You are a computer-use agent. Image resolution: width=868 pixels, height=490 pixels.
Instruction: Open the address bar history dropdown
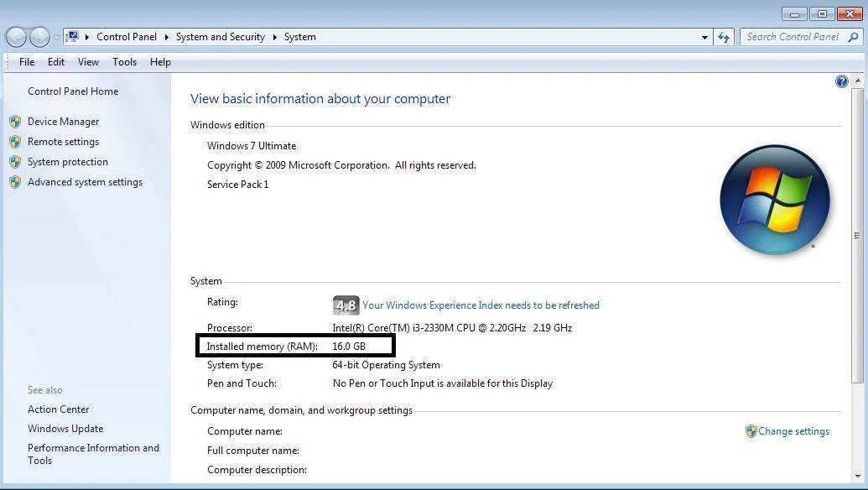704,37
